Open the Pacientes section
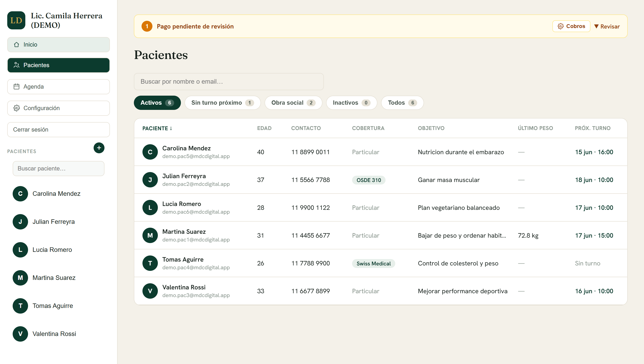The image size is (644, 364). tap(59, 65)
